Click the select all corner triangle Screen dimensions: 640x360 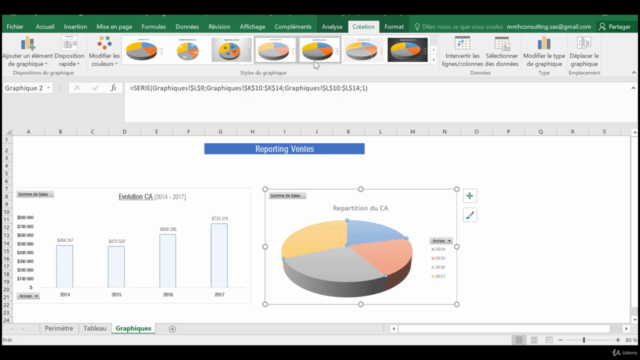pyautogui.click(x=9, y=132)
